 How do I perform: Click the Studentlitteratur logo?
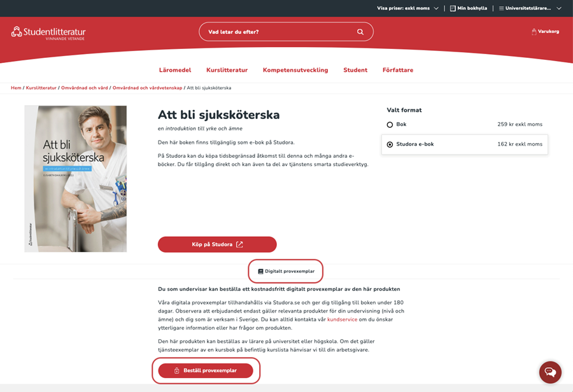coord(48,33)
